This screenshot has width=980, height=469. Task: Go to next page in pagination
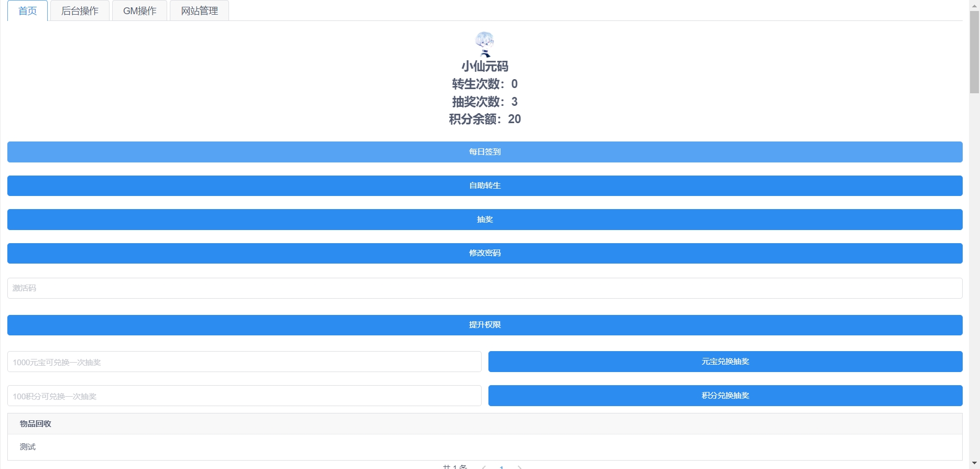[x=519, y=467]
